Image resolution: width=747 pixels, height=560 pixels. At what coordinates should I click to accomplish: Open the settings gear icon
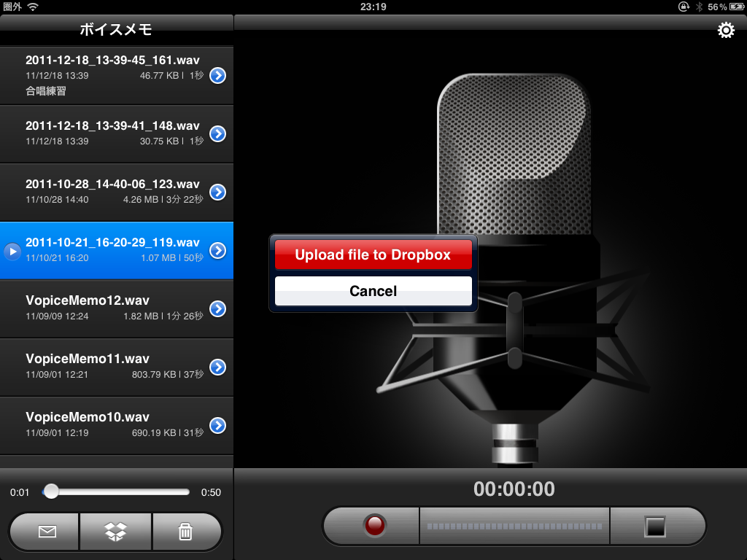click(726, 30)
